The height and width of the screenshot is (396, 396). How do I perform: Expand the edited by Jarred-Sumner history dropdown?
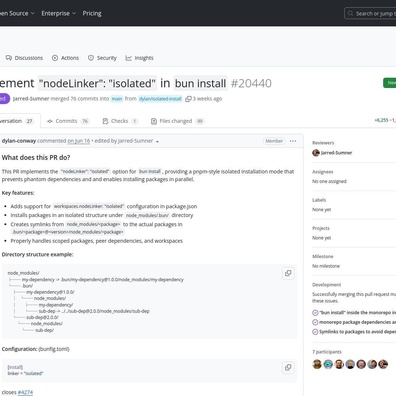tap(127, 141)
